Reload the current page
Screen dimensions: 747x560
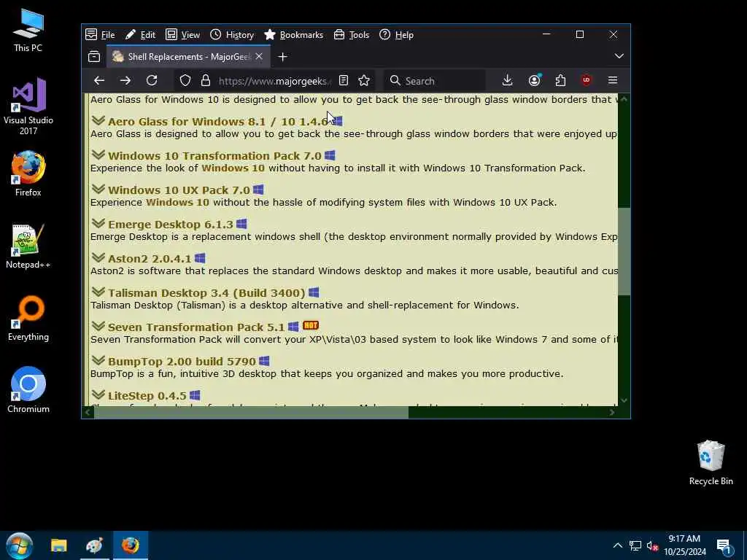(x=152, y=80)
